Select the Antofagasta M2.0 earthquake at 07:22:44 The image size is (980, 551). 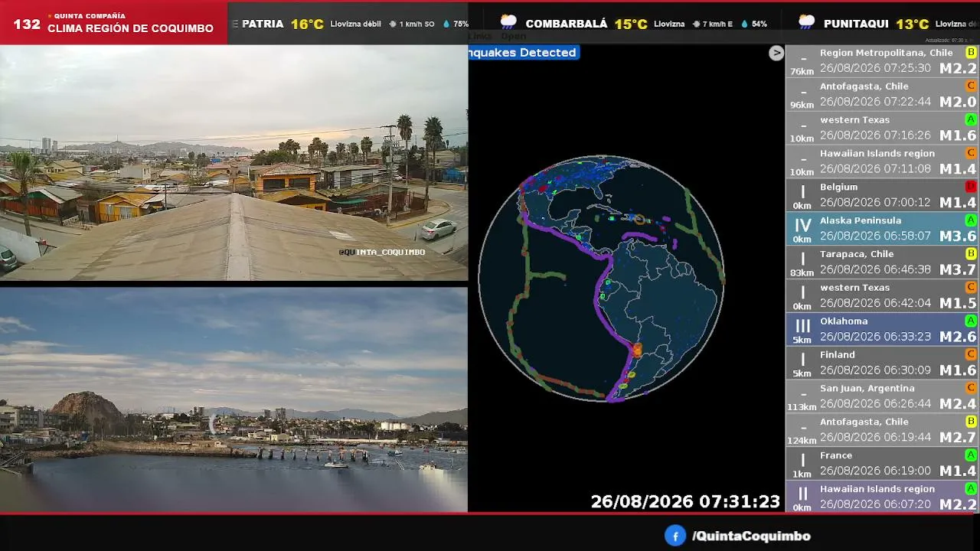pyautogui.click(x=882, y=95)
